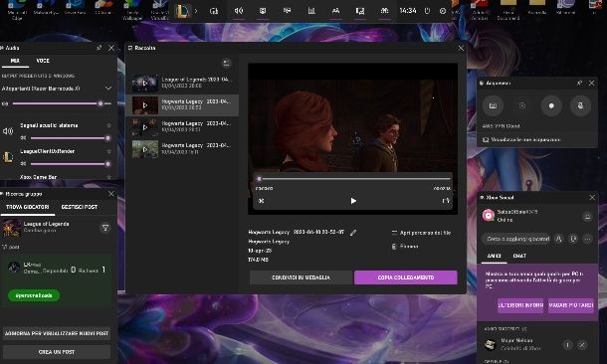The width and height of the screenshot is (607, 364).
Task: Switch to the MIX tab in Audio
Action: click(15, 61)
